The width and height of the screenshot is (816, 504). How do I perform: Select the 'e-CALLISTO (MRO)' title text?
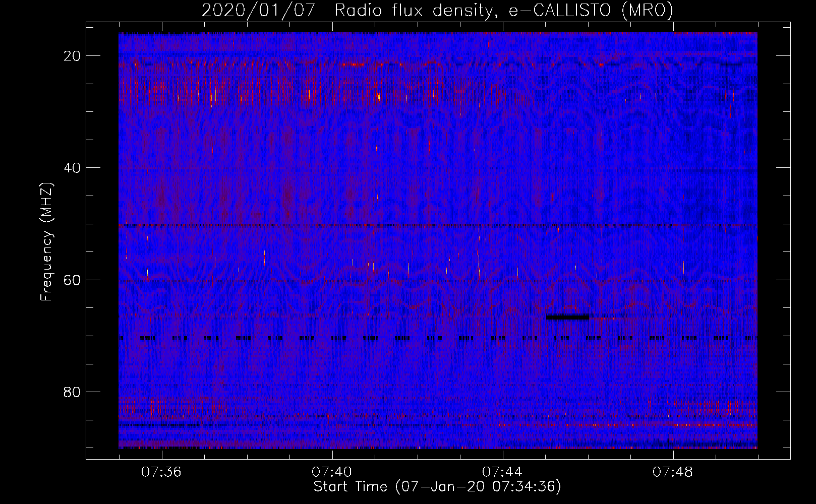pyautogui.click(x=591, y=11)
